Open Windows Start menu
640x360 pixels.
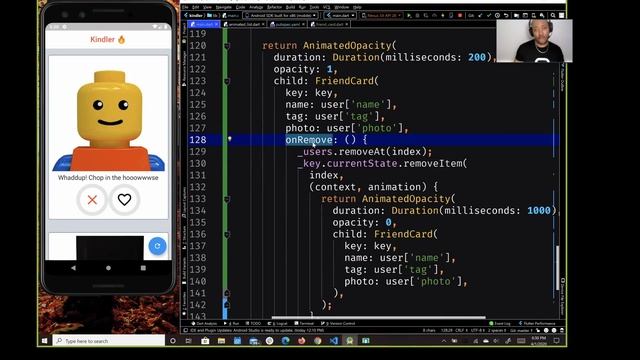[x=44, y=340]
